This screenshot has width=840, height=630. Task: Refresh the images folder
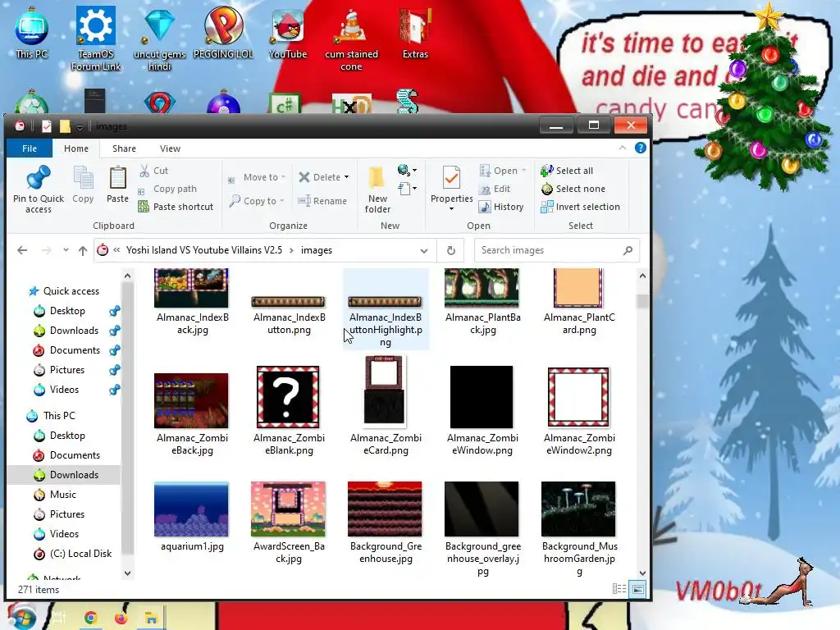tap(451, 250)
